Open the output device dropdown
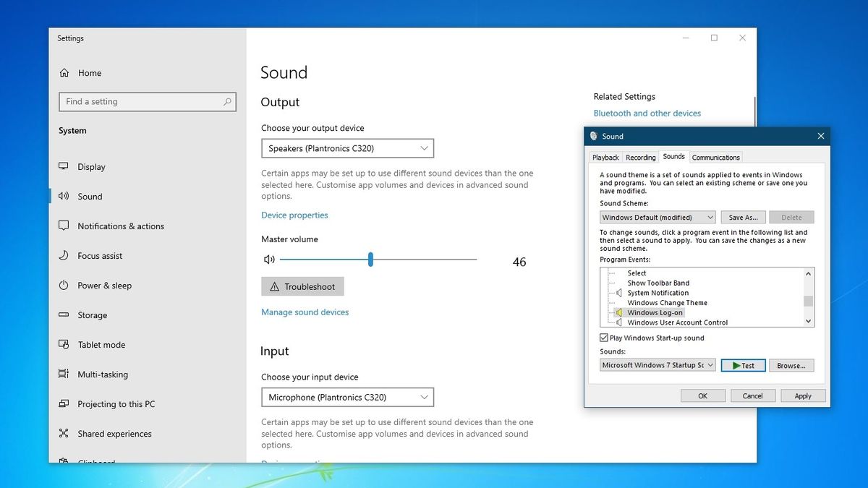The width and height of the screenshot is (868, 488). [347, 147]
